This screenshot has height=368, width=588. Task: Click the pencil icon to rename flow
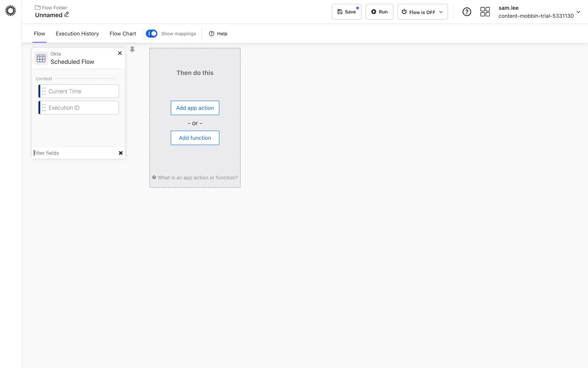pos(66,14)
